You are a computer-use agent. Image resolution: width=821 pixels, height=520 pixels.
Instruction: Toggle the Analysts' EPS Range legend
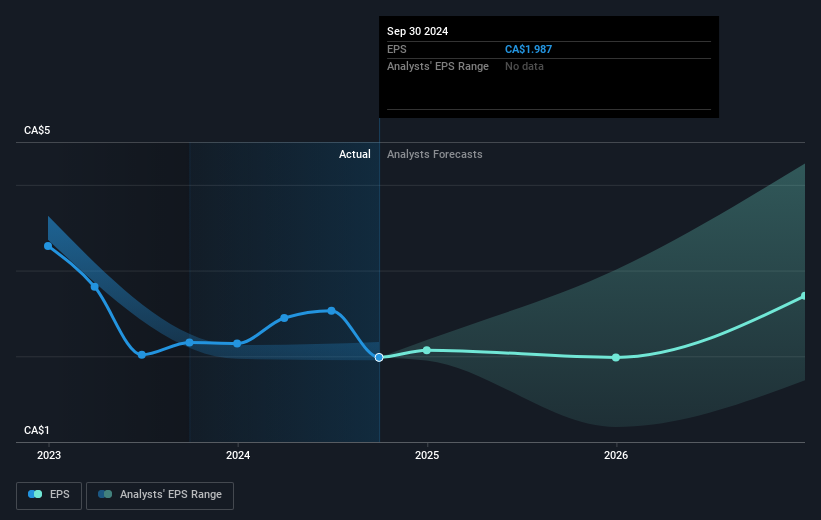[x=160, y=495]
